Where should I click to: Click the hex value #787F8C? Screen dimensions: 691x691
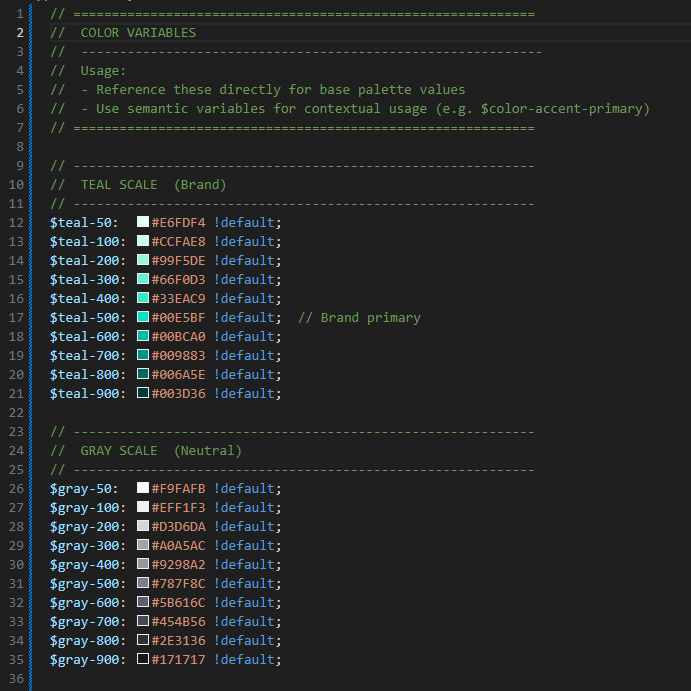point(178,583)
